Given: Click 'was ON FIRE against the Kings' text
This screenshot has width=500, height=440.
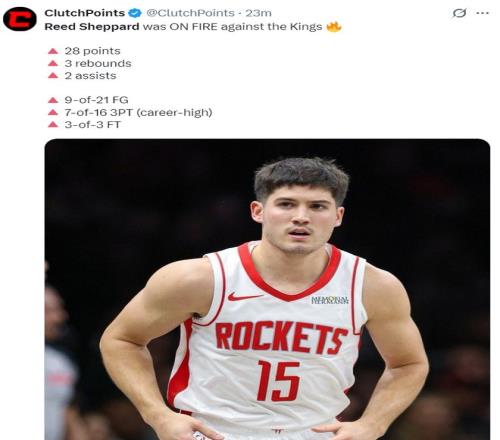Looking at the screenshot, I should pyautogui.click(x=232, y=27).
